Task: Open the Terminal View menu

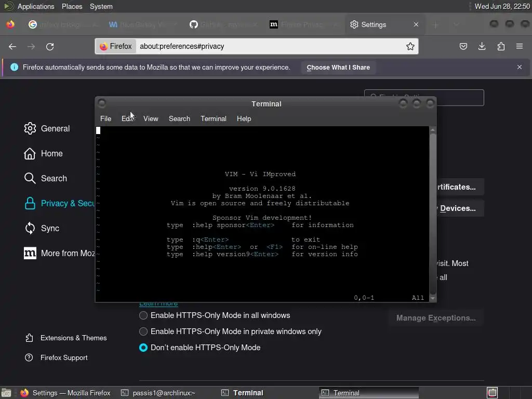Action: [x=151, y=119]
